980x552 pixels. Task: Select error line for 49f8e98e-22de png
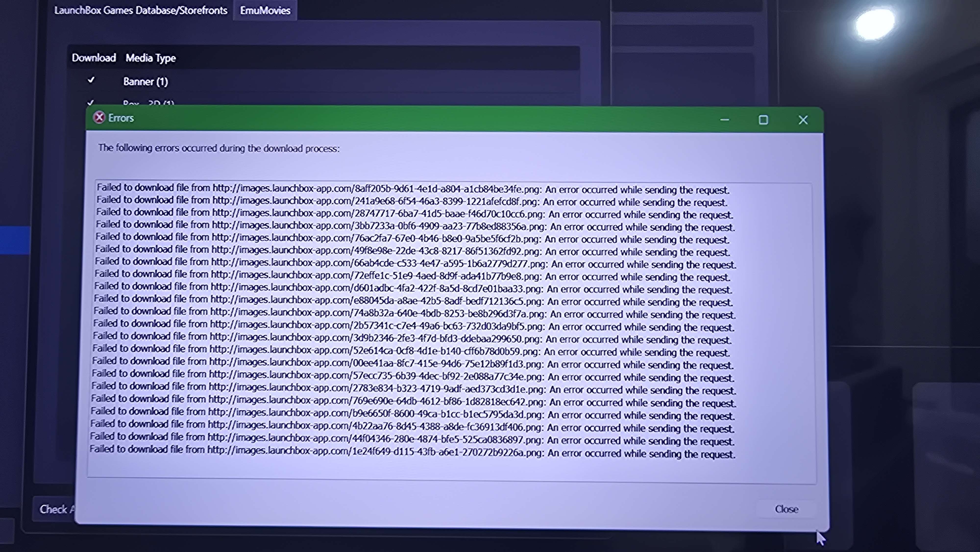tap(412, 251)
